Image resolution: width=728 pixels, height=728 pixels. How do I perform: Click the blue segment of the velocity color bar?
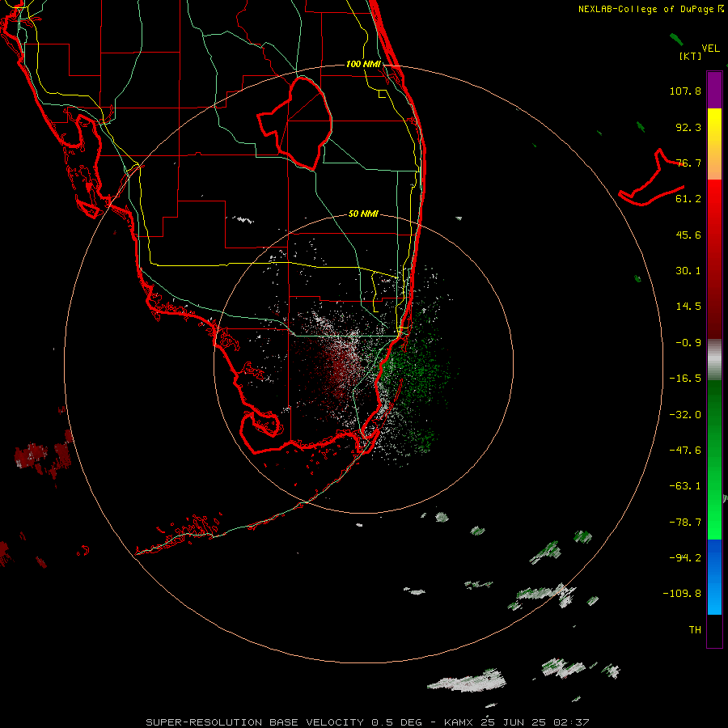pos(714,577)
